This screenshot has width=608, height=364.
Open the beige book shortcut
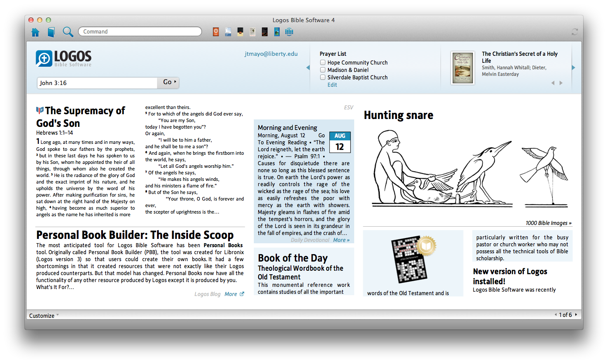tap(252, 31)
